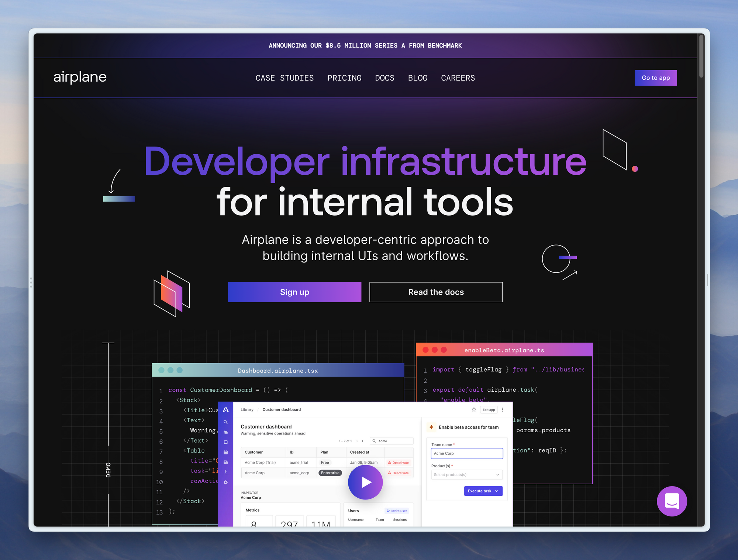
Task: Click the lightning bolt task icon
Action: click(431, 427)
